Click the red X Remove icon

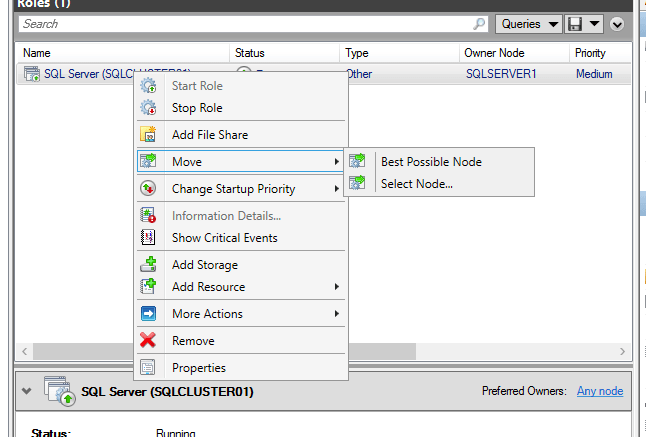(x=148, y=340)
